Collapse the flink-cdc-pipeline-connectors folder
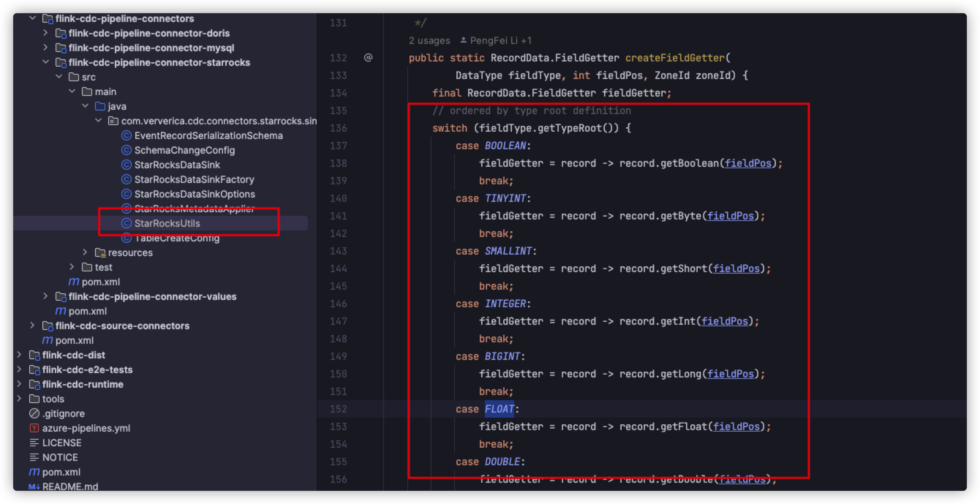 click(x=33, y=18)
